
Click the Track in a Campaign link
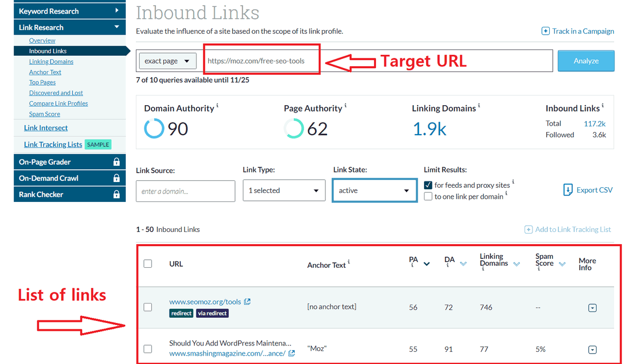coord(583,31)
